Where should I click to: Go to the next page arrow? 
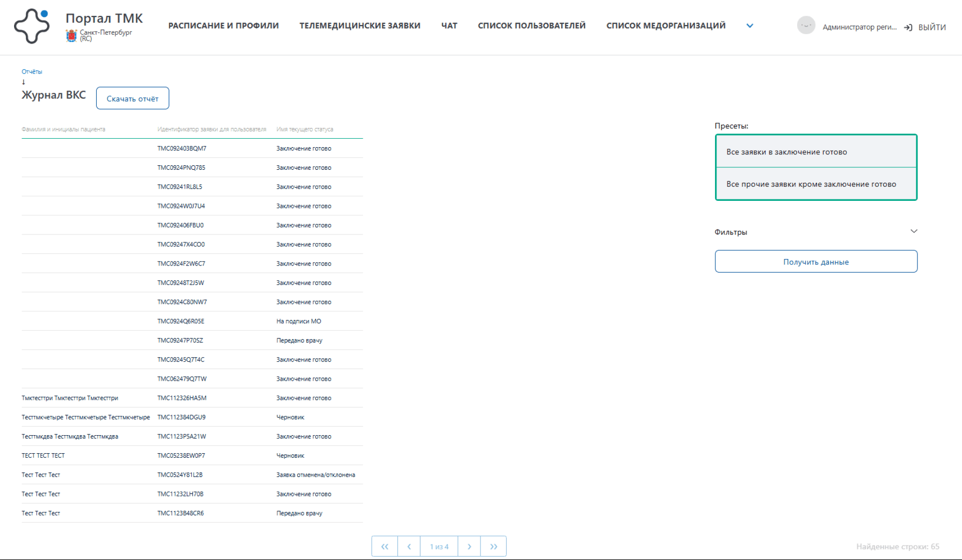coord(469,546)
